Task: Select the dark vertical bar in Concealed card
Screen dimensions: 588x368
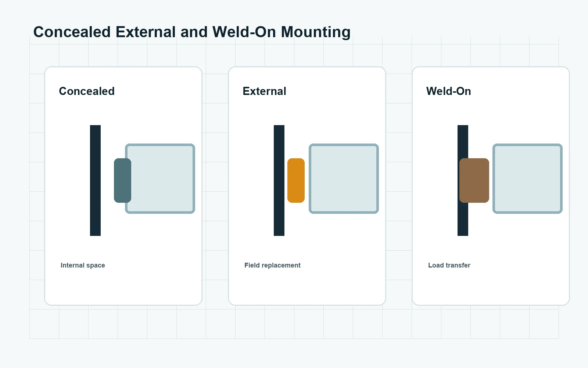Action: 95,180
